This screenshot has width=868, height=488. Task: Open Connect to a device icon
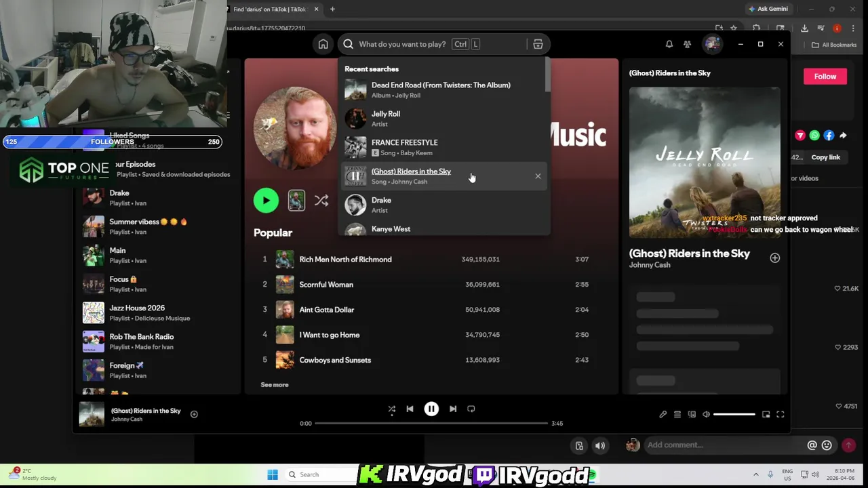click(692, 414)
